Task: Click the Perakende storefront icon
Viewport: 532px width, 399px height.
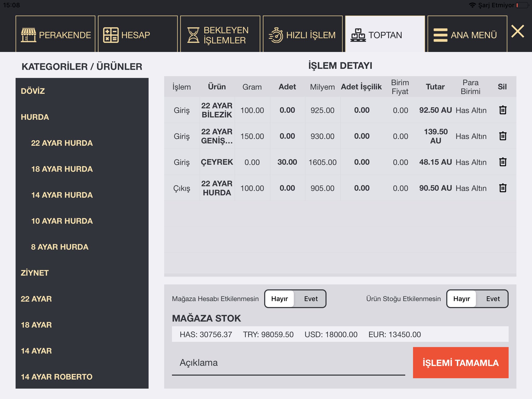Action: point(29,35)
